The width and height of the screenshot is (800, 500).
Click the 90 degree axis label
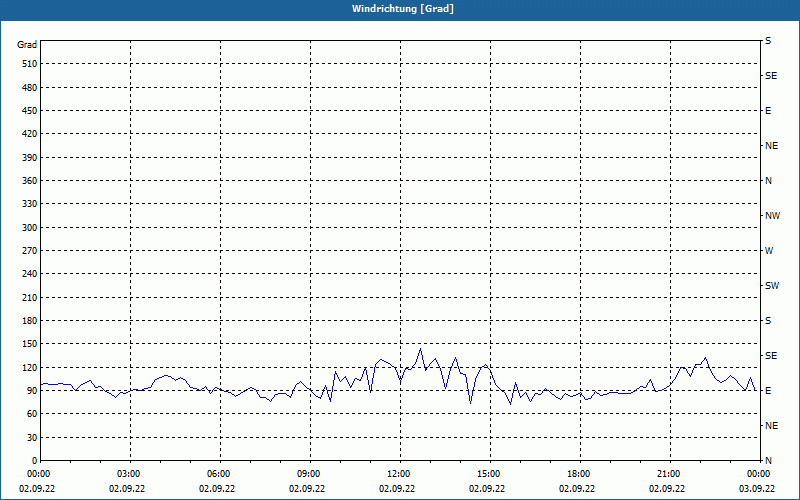click(32, 391)
